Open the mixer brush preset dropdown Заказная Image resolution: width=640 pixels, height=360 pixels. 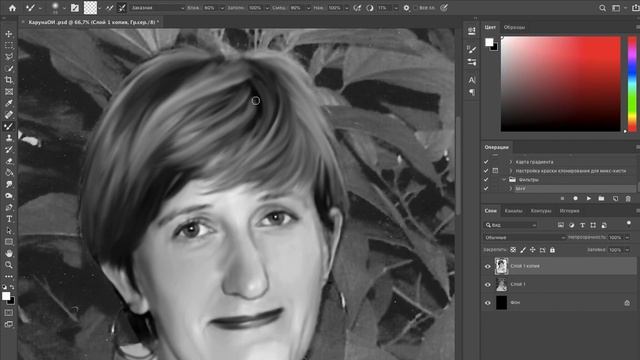(x=157, y=8)
